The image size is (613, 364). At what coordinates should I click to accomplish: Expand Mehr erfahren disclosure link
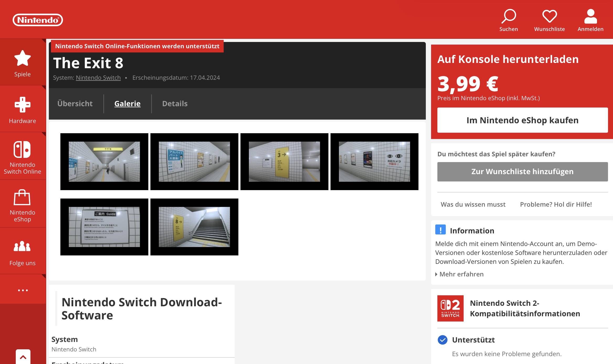coord(461,274)
